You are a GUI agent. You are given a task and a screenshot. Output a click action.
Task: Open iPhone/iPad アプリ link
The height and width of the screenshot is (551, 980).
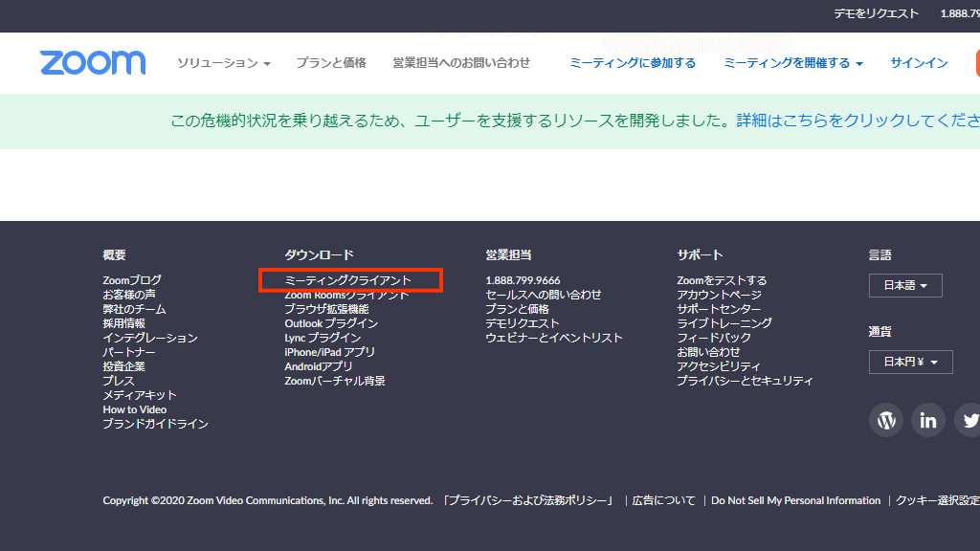(x=329, y=352)
